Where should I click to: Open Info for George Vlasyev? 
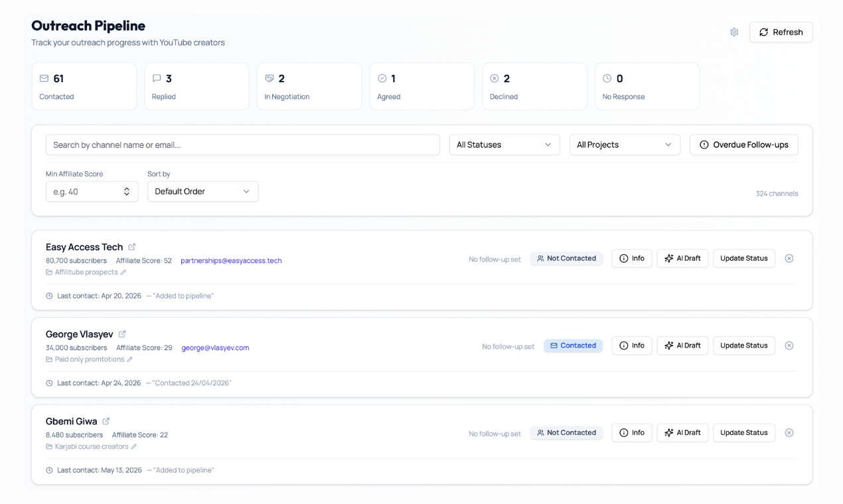click(x=632, y=346)
